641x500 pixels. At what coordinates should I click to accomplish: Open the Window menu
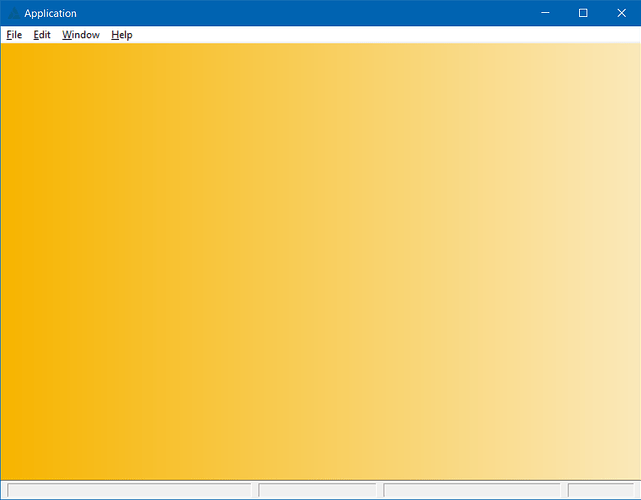[81, 35]
